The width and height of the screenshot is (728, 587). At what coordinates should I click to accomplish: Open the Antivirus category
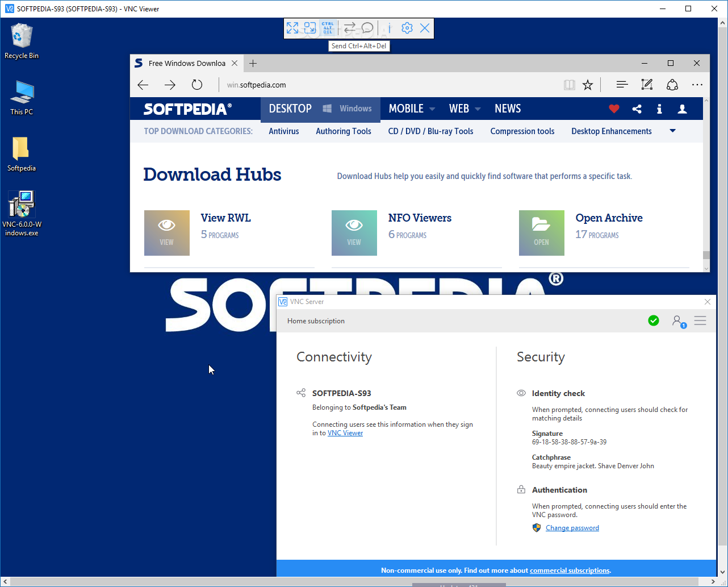[284, 131]
